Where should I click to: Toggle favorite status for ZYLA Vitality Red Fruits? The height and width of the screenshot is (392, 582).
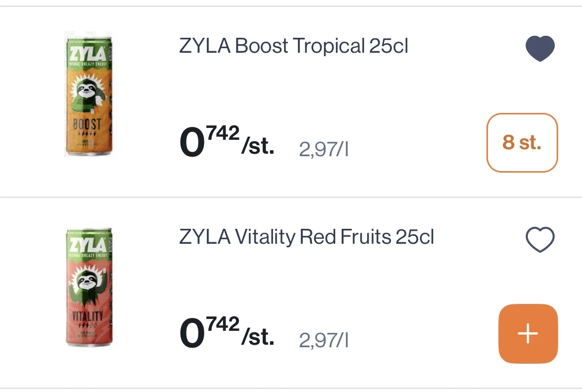coord(540,239)
